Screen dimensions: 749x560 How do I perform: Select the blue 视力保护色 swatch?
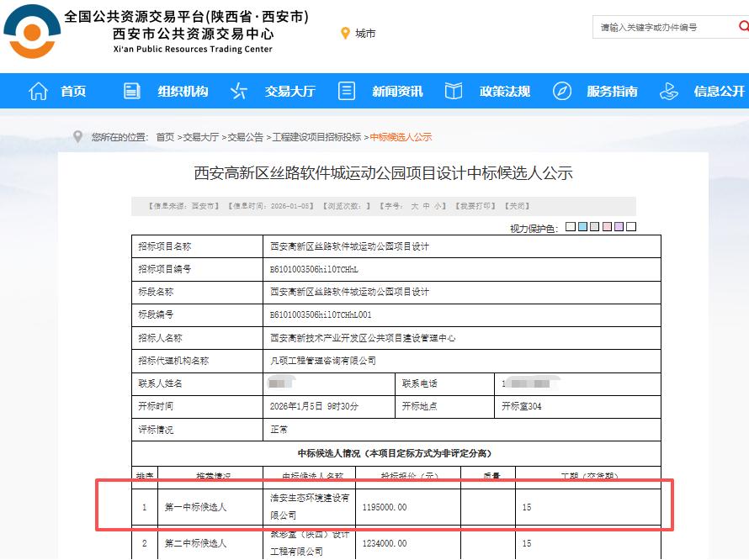pyautogui.click(x=582, y=225)
